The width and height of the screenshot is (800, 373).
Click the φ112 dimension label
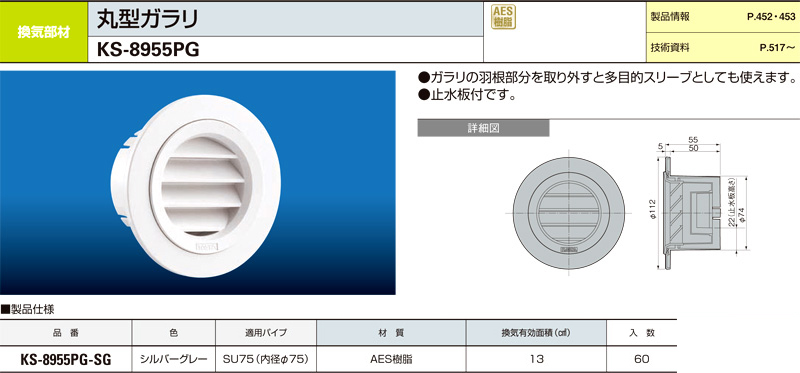[652, 209]
